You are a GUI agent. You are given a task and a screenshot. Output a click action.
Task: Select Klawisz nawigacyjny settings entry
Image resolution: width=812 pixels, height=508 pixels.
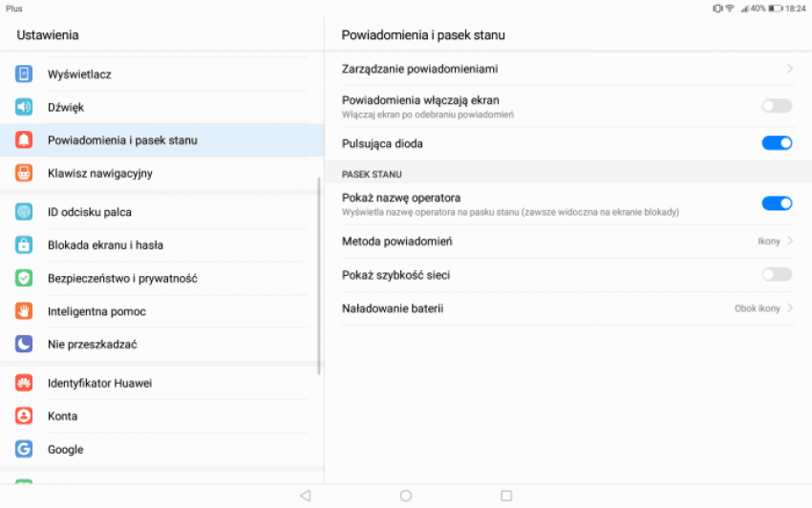(x=100, y=174)
